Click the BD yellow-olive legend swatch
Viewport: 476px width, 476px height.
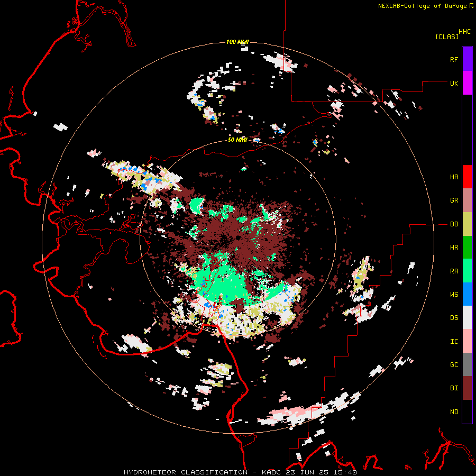point(467,224)
